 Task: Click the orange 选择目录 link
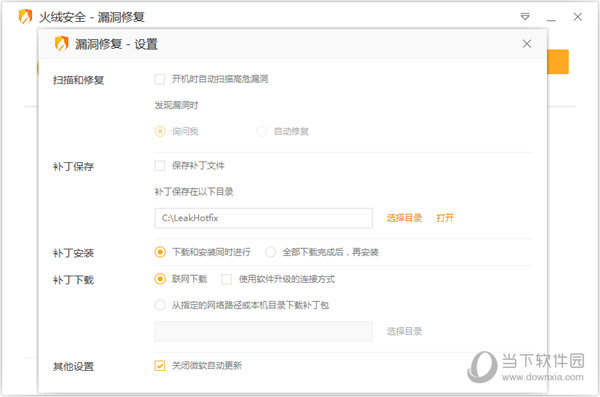(x=404, y=218)
